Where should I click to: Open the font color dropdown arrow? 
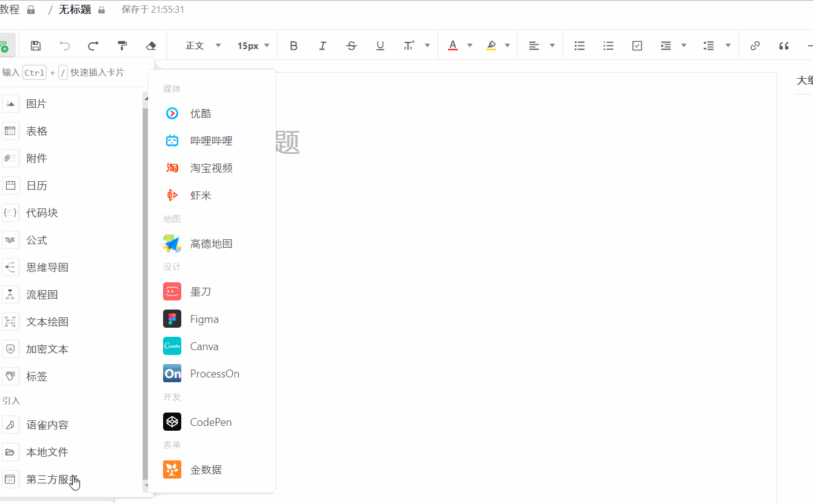click(470, 45)
